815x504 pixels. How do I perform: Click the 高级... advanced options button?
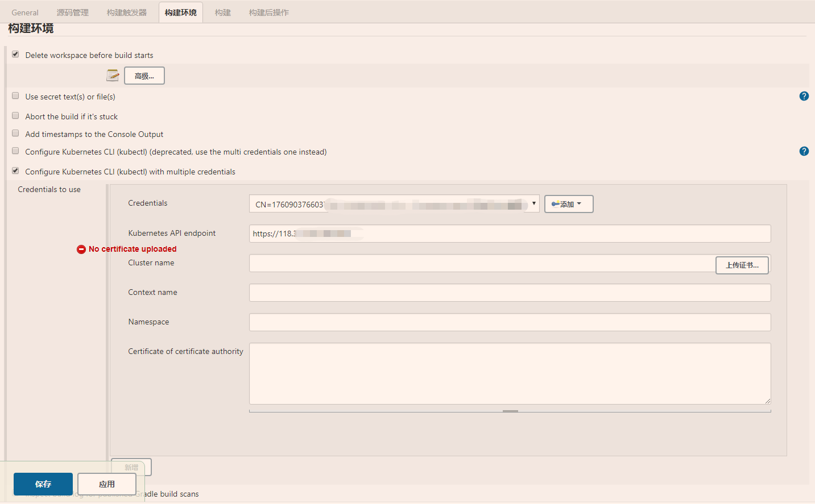point(144,75)
